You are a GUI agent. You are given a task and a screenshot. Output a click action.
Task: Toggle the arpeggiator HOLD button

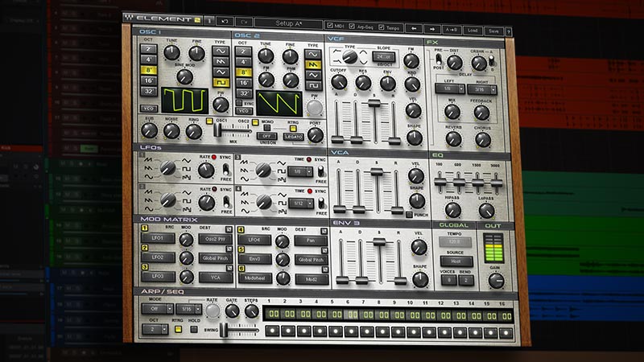pyautogui.click(x=193, y=329)
